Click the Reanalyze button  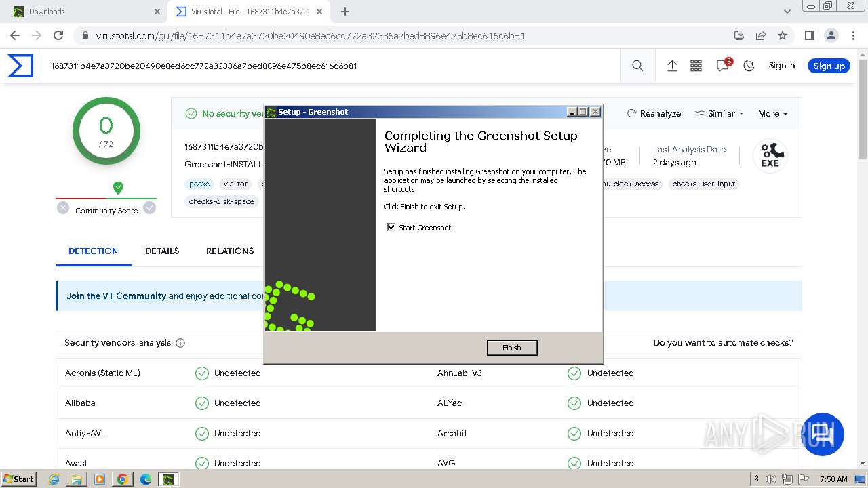654,113
